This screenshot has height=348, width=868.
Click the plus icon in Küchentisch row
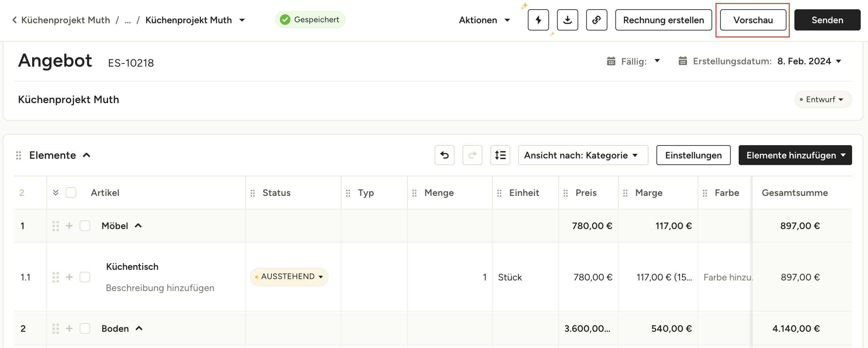(69, 277)
